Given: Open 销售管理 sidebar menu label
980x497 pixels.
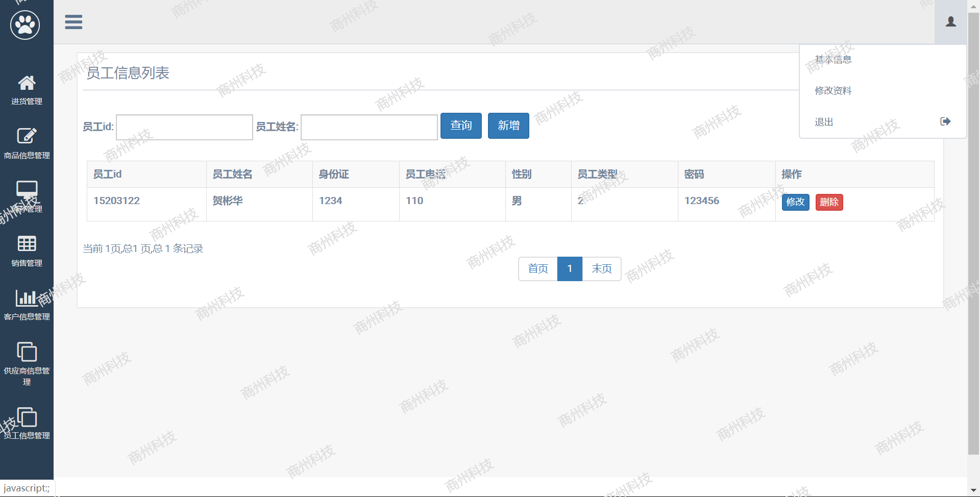Looking at the screenshot, I should [27, 263].
